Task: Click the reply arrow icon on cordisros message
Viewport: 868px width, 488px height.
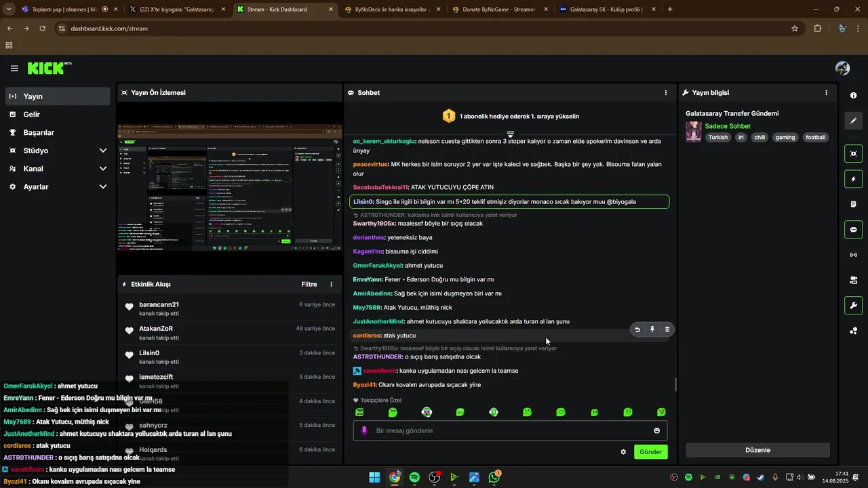Action: coord(637,329)
